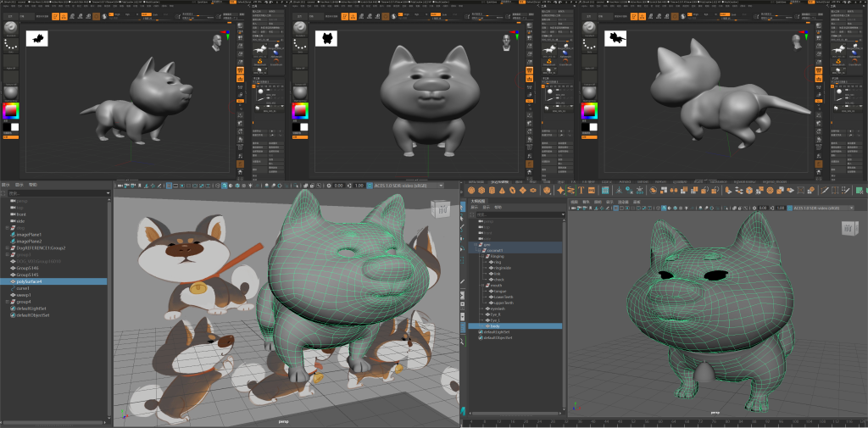868x428 pixels.
Task: Click view cube in left Maya viewport
Action: [x=439, y=210]
